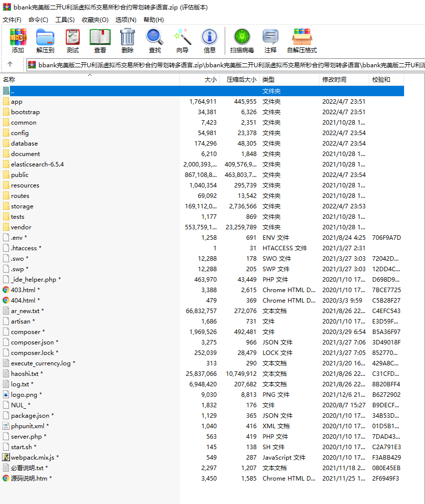
Task: Click the ar_new.txt text file icon
Action: point(6,311)
